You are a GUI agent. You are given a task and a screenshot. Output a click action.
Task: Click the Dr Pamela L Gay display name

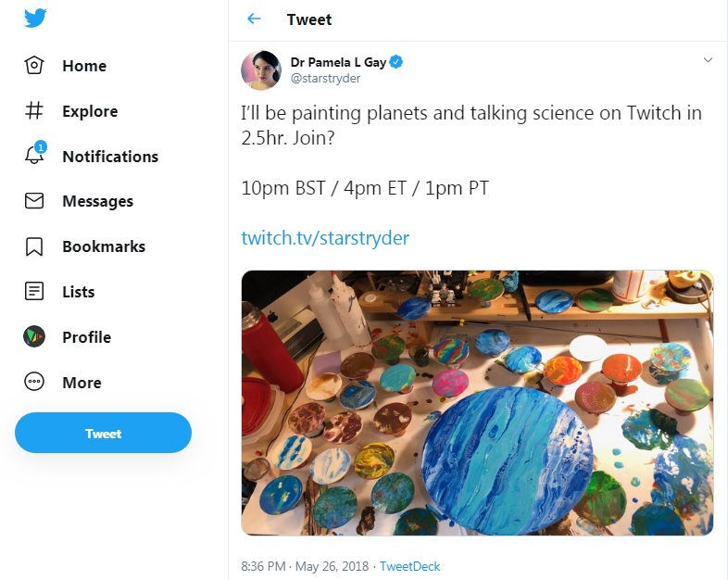point(337,62)
